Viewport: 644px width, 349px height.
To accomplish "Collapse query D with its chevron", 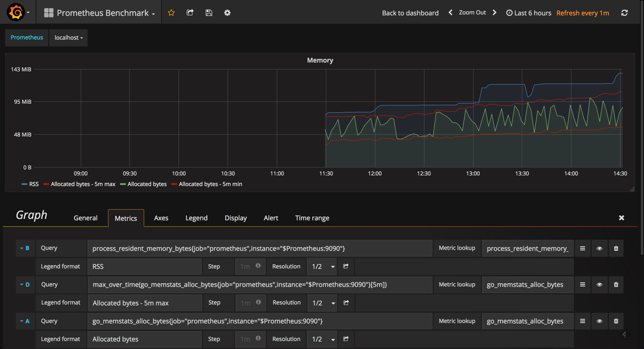I will click(x=21, y=284).
